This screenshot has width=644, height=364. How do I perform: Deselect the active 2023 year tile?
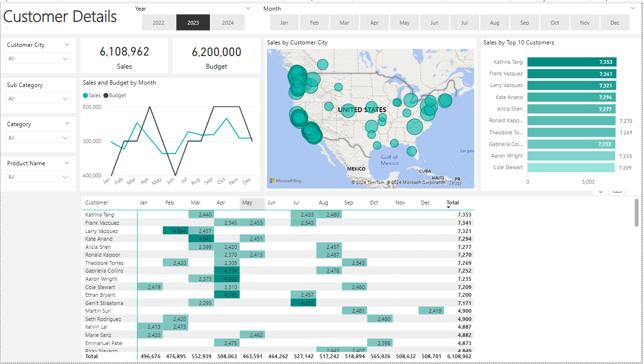(x=193, y=23)
